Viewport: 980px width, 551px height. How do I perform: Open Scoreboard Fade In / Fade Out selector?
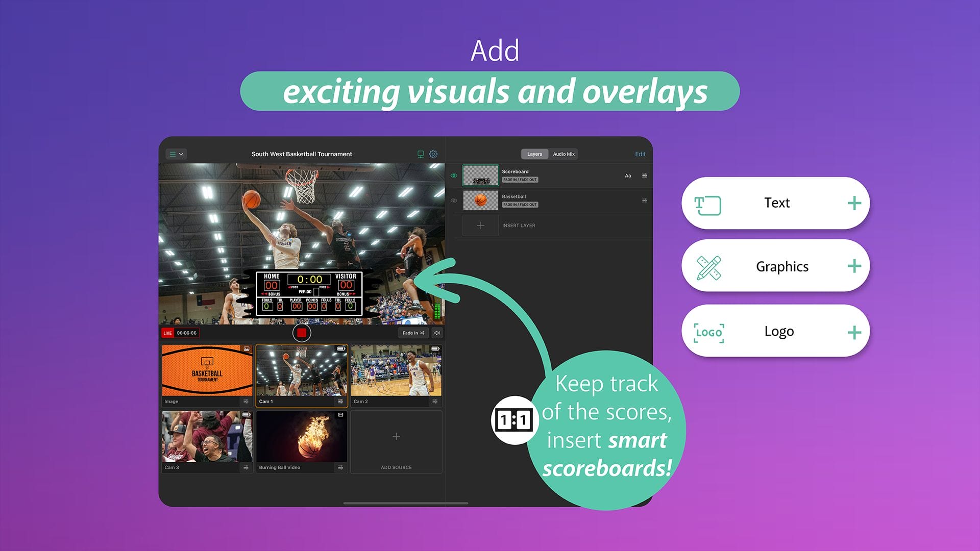[x=520, y=180]
